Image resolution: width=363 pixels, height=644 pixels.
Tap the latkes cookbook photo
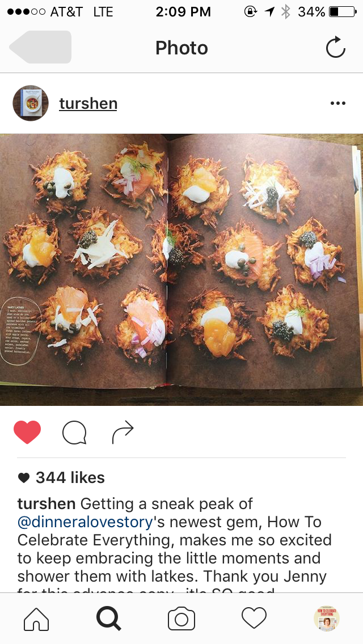181,269
